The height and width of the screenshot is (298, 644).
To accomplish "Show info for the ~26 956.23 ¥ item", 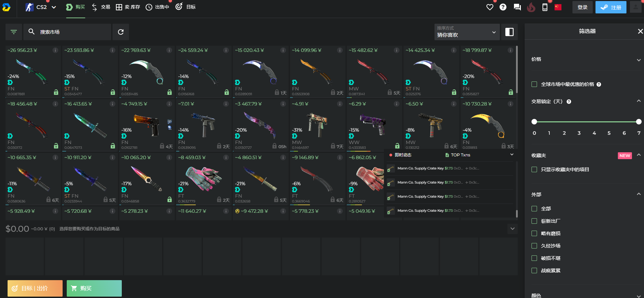I will (55, 50).
